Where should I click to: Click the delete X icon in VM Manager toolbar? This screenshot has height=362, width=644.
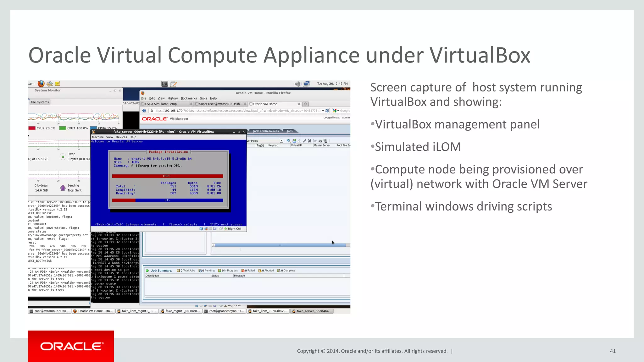click(310, 141)
